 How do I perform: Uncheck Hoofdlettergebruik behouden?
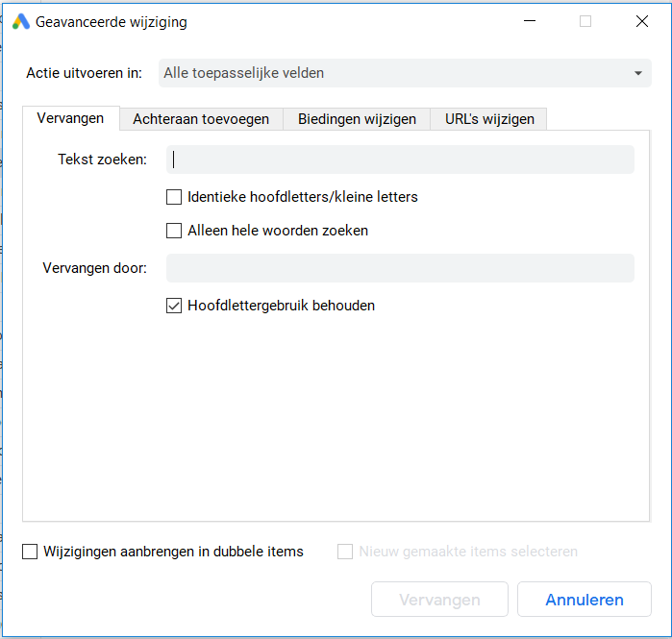click(174, 306)
